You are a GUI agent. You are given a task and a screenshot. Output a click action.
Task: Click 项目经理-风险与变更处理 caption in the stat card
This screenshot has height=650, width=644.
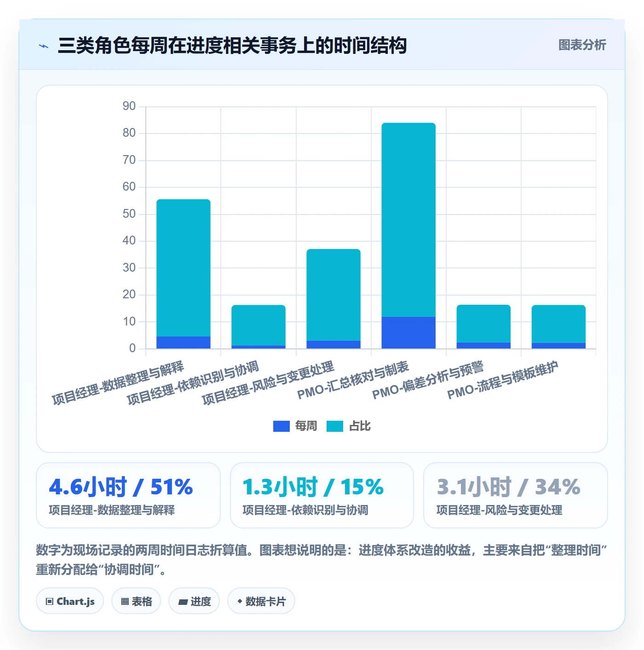click(499, 510)
